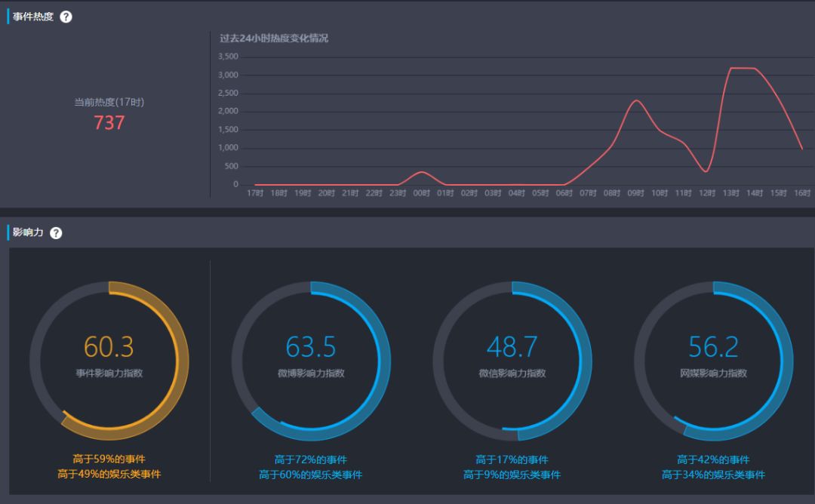The height and width of the screenshot is (504, 815).
Task: Select the 当前热度(17时) label
Action: coord(109,102)
